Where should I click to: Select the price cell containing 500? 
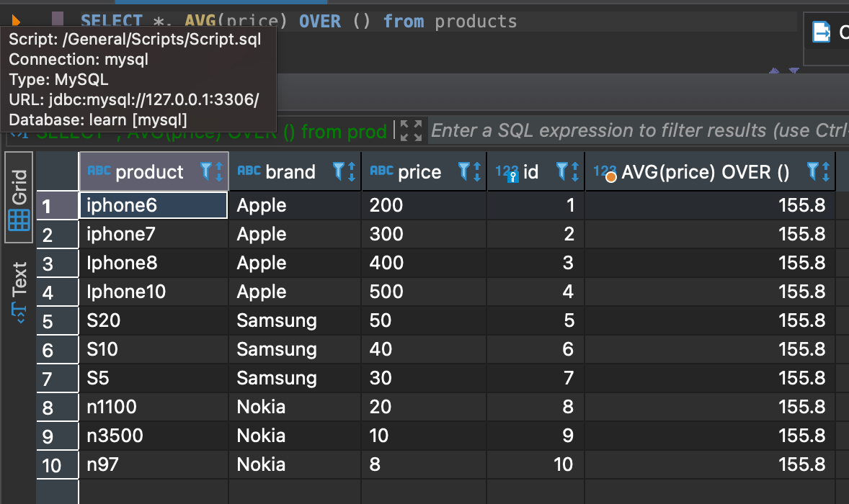pos(424,292)
